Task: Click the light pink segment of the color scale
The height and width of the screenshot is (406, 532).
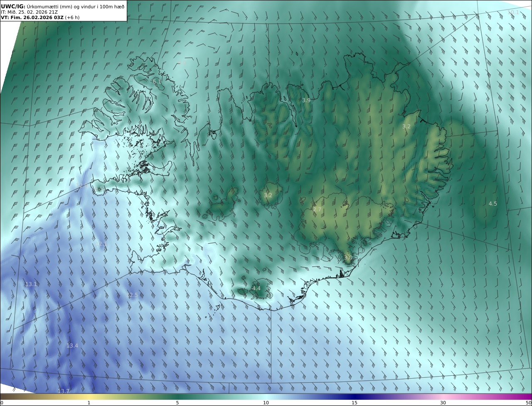Action: [443, 397]
